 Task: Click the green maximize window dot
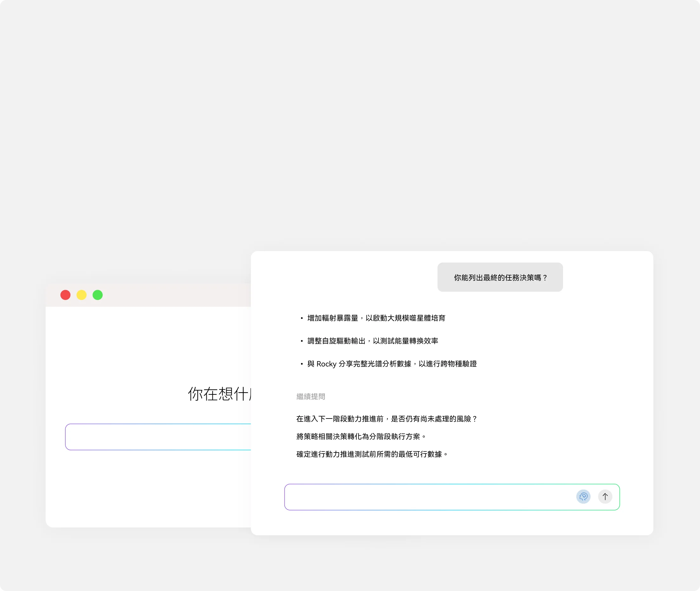pyautogui.click(x=97, y=295)
